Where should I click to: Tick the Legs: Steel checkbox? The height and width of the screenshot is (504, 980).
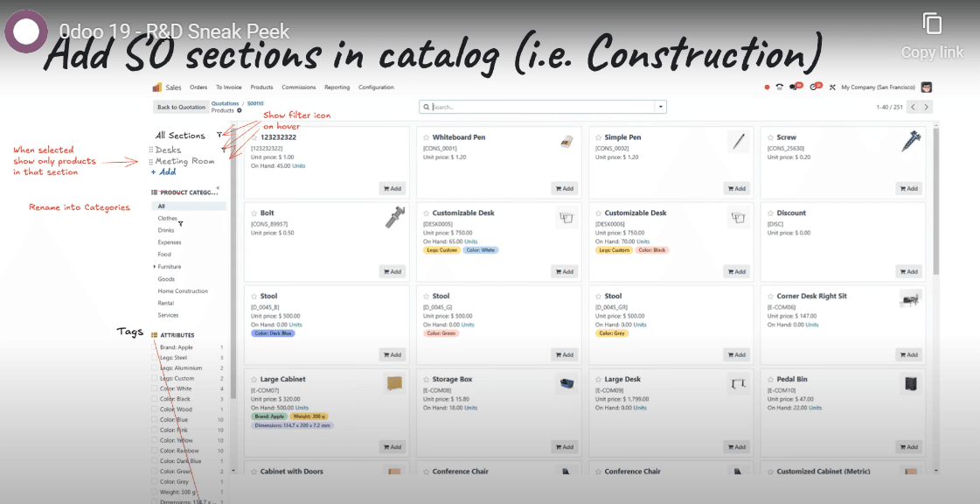pyautogui.click(x=156, y=358)
